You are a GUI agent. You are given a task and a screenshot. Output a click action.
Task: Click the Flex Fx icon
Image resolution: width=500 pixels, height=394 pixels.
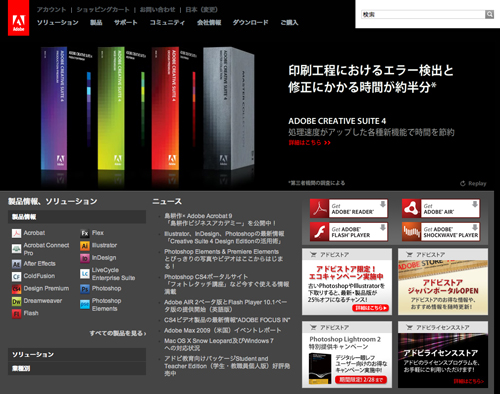(85, 233)
